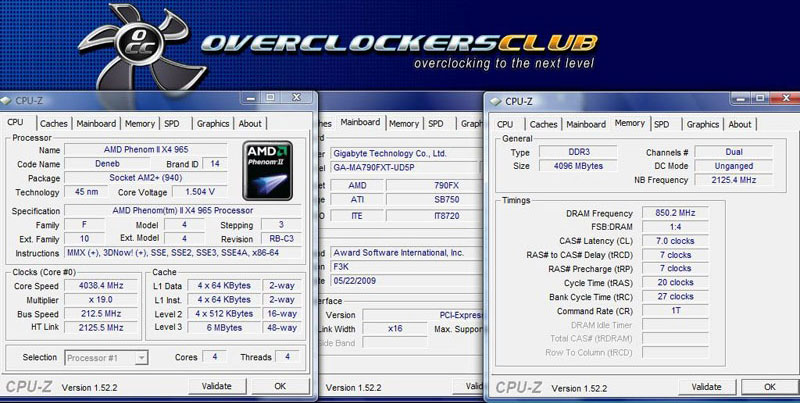The image size is (800, 403).
Task: Click DRAM Frequency value 850.2 MHz
Action: coord(676,213)
